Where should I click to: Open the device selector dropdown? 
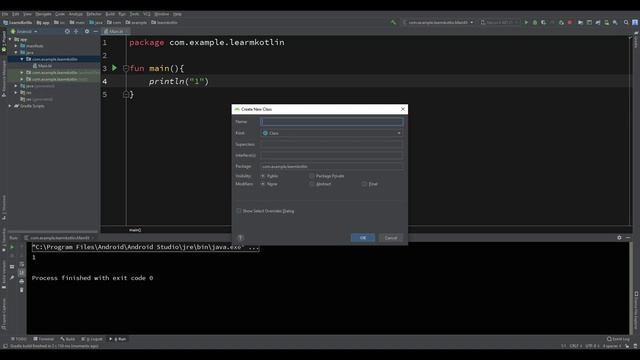(500, 22)
